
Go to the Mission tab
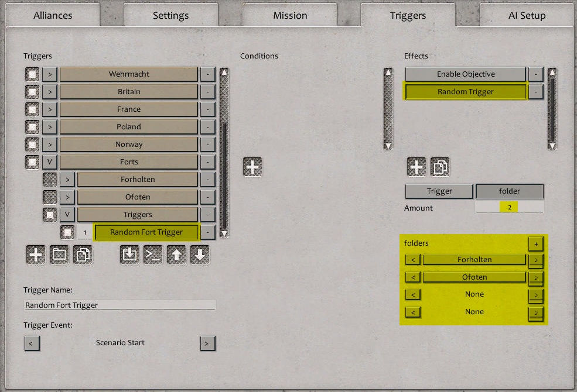point(290,15)
